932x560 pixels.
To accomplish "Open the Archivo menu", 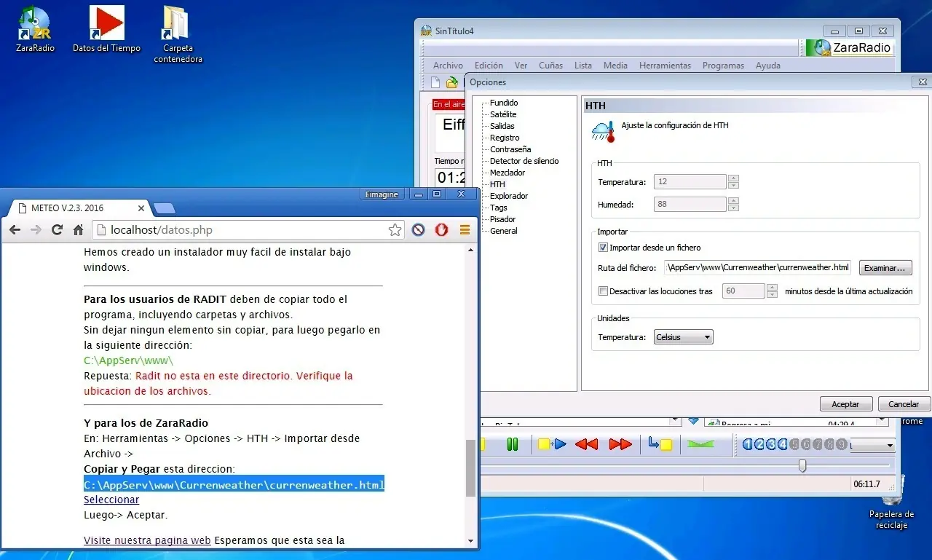I will (448, 66).
